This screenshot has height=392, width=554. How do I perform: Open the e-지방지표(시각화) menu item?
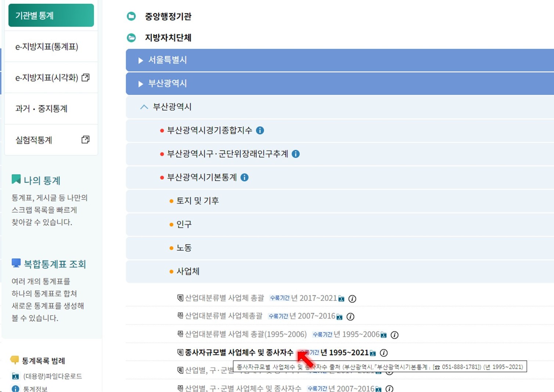pyautogui.click(x=51, y=78)
